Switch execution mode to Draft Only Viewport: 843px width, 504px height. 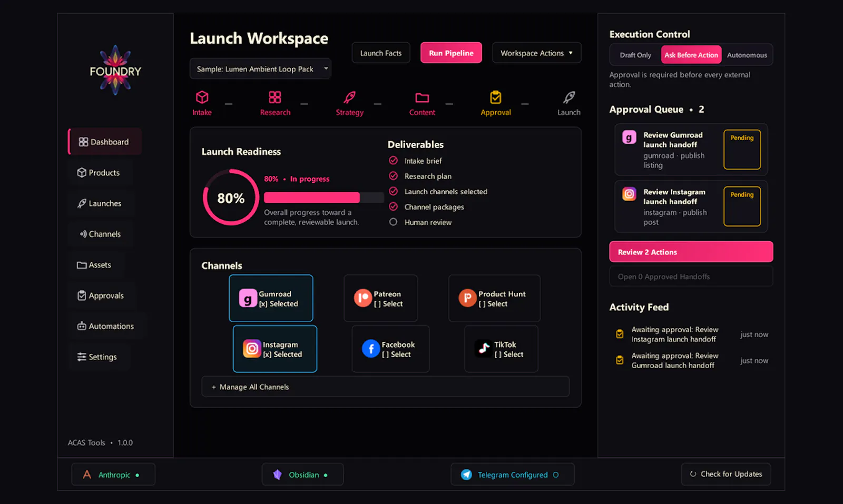click(x=635, y=55)
